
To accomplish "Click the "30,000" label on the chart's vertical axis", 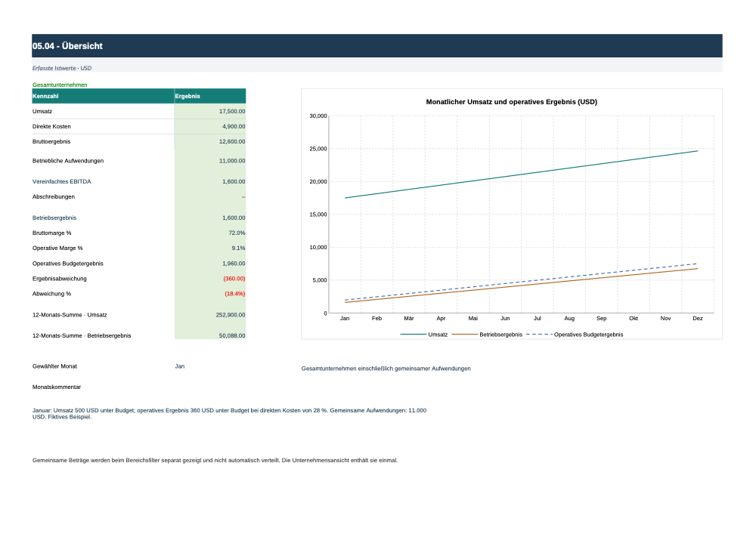I will (x=318, y=116).
